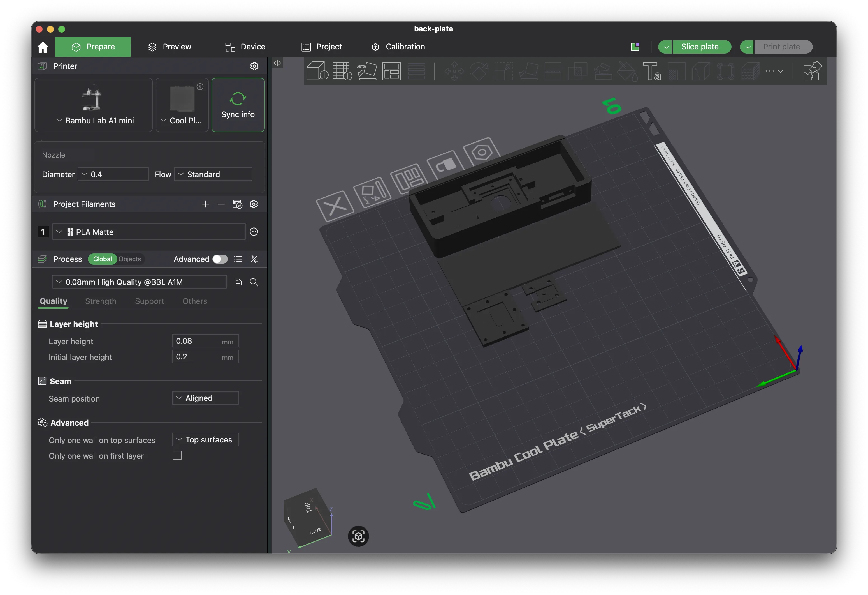Screen dimensions: 868x595
Task: Click the Sync info button
Action: point(238,105)
